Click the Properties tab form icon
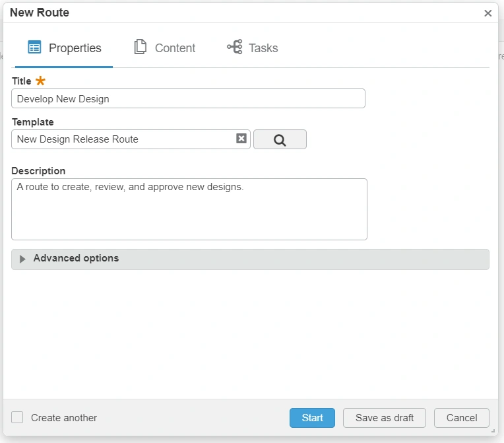 (x=34, y=48)
